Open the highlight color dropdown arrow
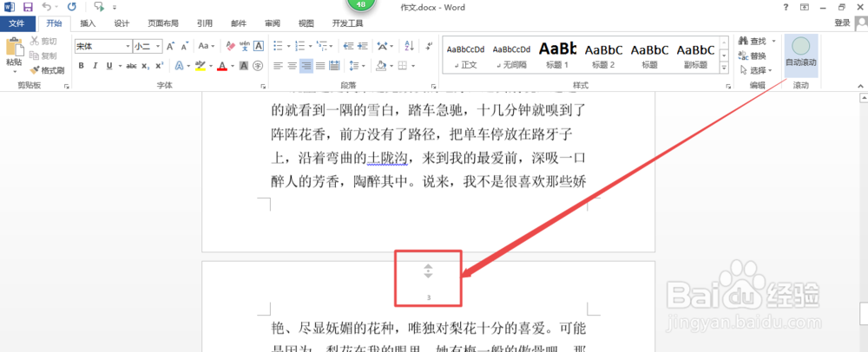868x352 pixels. point(210,66)
